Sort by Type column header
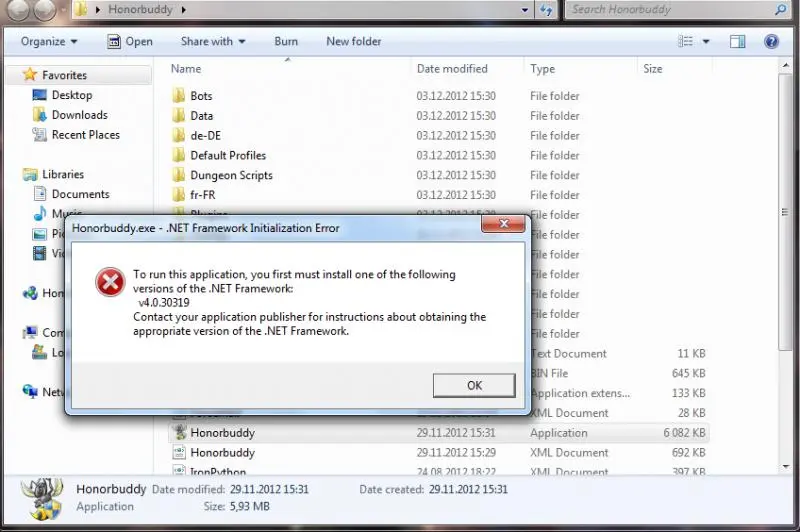This screenshot has width=800, height=532. 542,68
